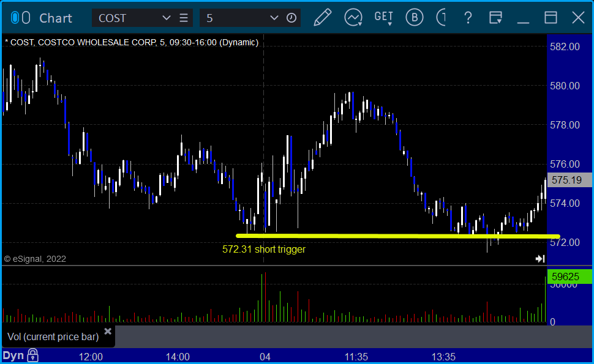Viewport: 594px width, 364px height.
Task: Remove the Vol study with X
Action: 108,332
